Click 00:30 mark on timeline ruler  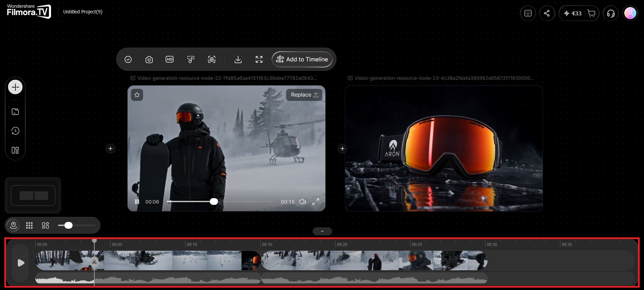click(492, 244)
